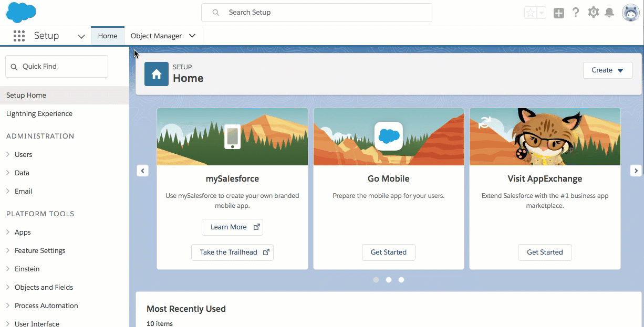Open the Object Manager tab dropdown chevron
The height and width of the screenshot is (327, 644).
tap(192, 36)
